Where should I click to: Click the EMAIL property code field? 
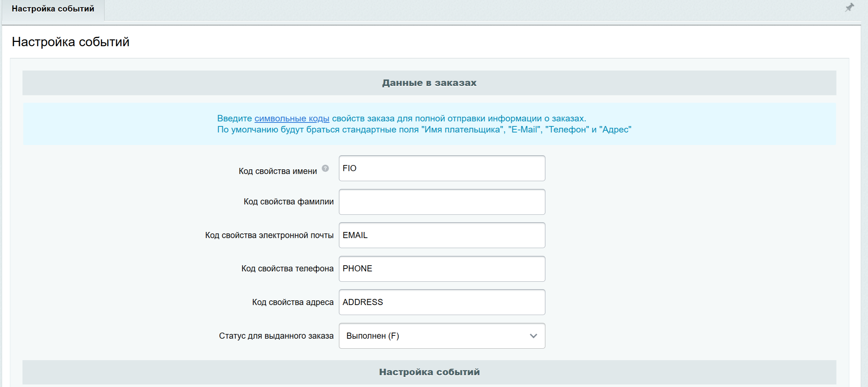[442, 235]
